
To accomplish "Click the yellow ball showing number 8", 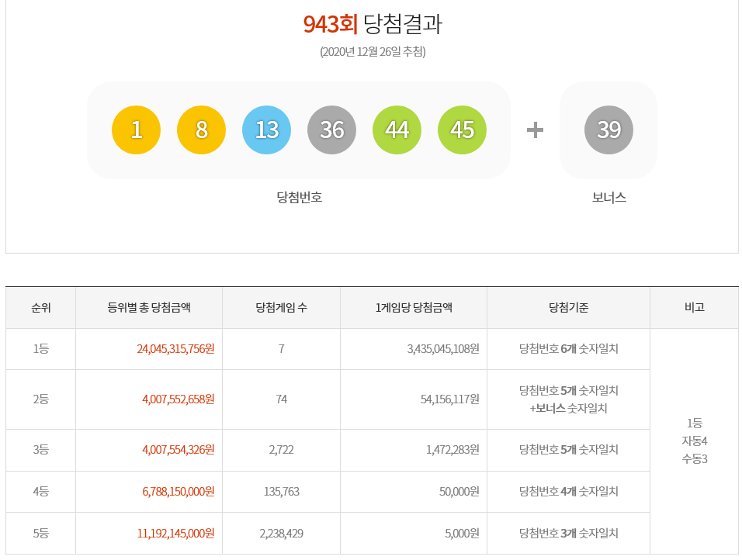I will tap(202, 130).
